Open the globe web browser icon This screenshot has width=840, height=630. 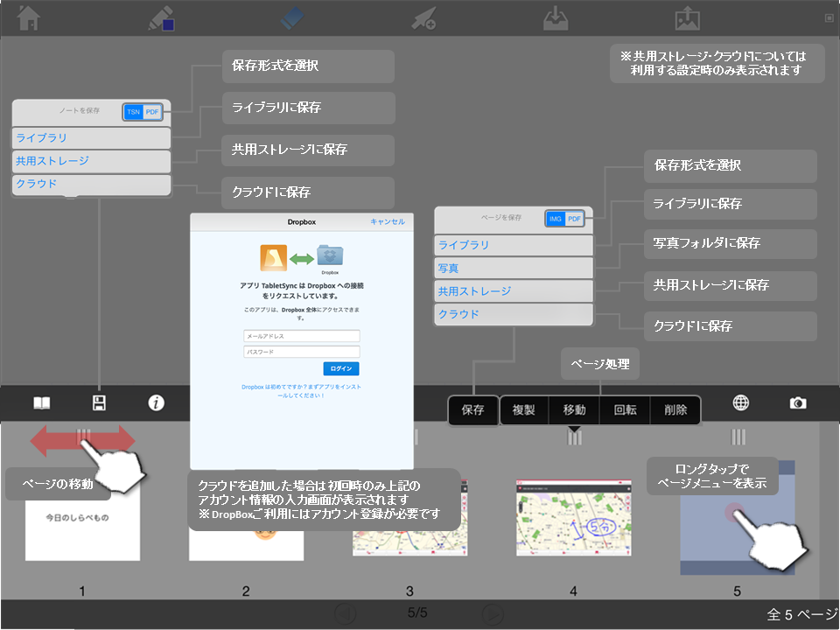(741, 402)
